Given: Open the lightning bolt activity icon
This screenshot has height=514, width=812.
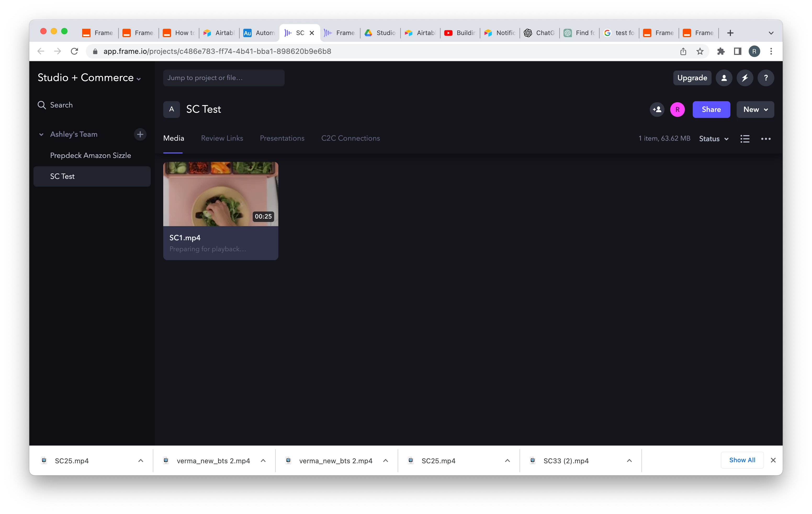Looking at the screenshot, I should [x=745, y=78].
